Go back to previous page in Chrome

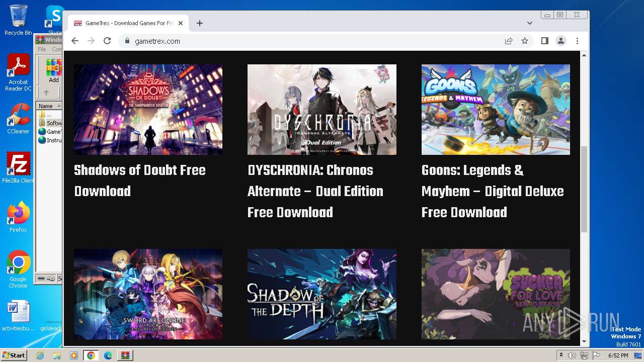pyautogui.click(x=75, y=41)
